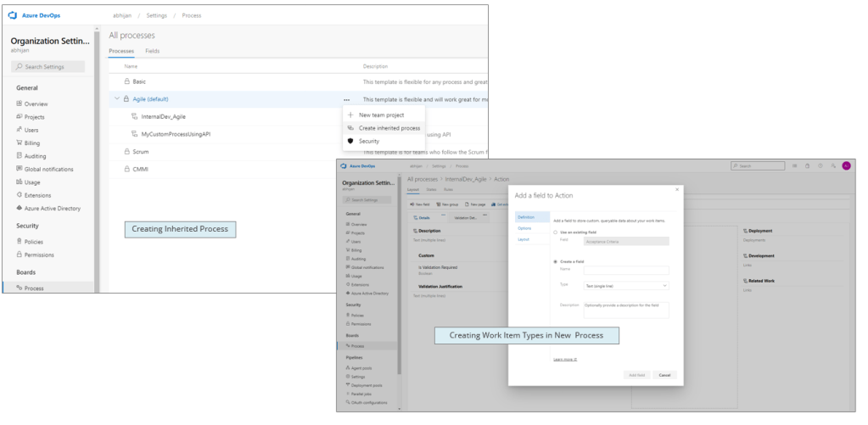This screenshot has height=425, width=868.
Task: Open the Acceptance Criteria field dropdown
Action: point(625,241)
